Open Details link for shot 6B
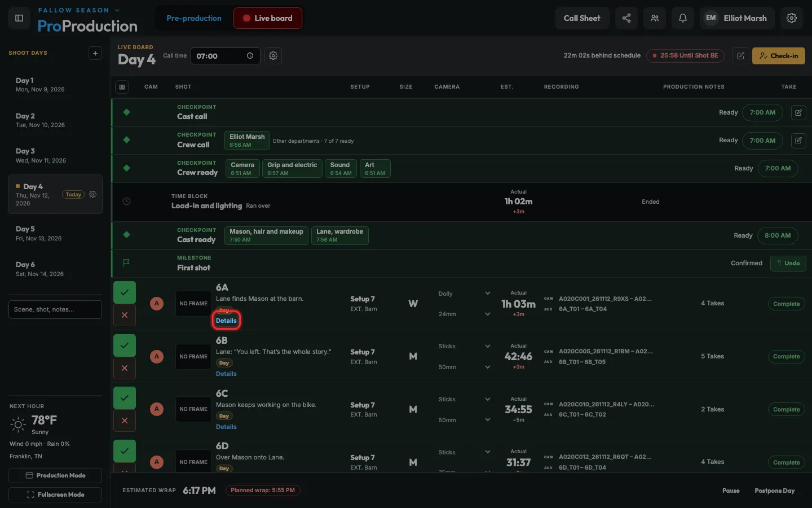 click(226, 374)
